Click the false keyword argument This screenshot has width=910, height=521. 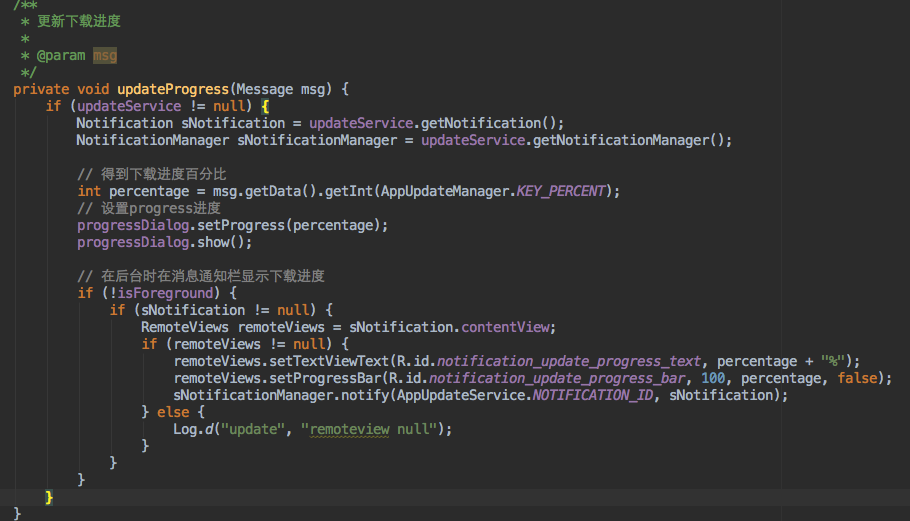coord(857,378)
